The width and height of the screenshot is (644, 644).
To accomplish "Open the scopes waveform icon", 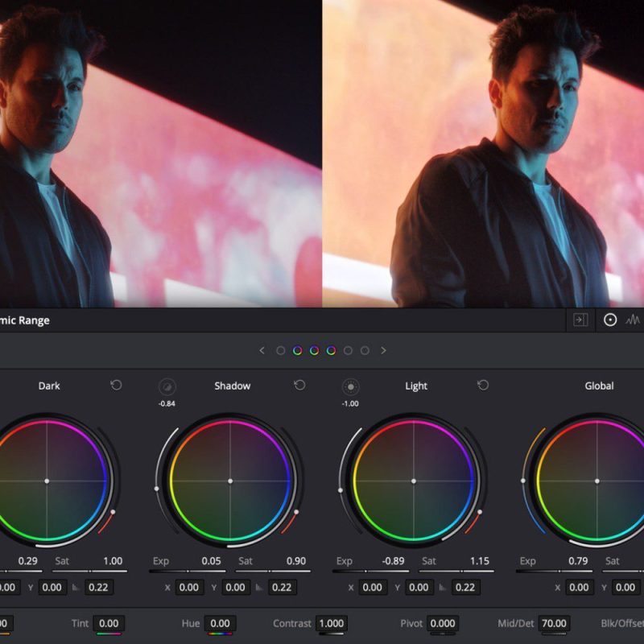I will [x=633, y=320].
